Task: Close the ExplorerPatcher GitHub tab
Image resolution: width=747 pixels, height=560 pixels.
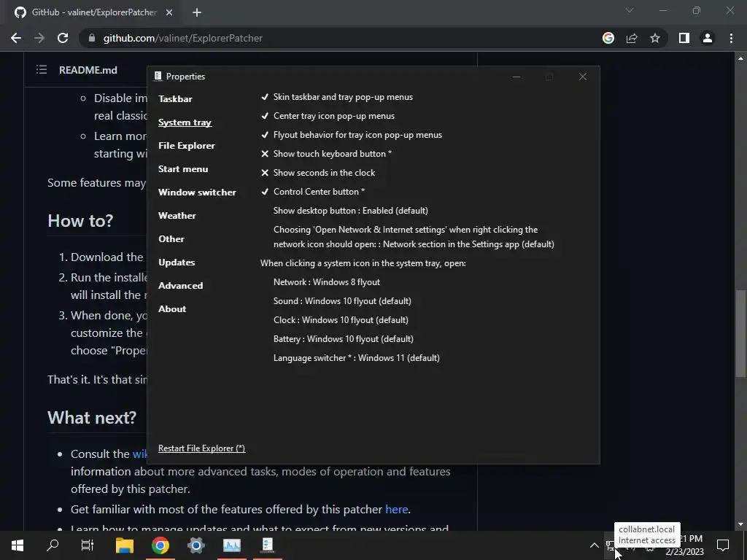Action: coord(169,12)
